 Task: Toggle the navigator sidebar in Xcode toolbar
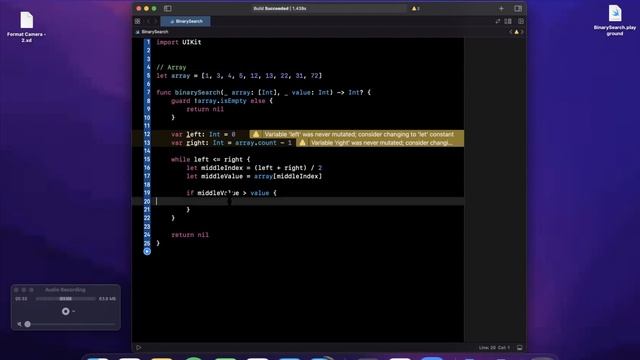tap(167, 8)
